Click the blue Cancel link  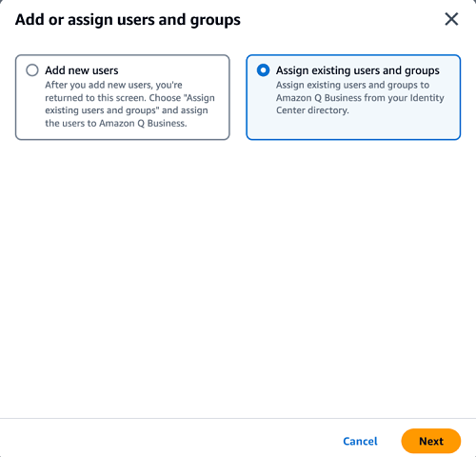point(360,441)
